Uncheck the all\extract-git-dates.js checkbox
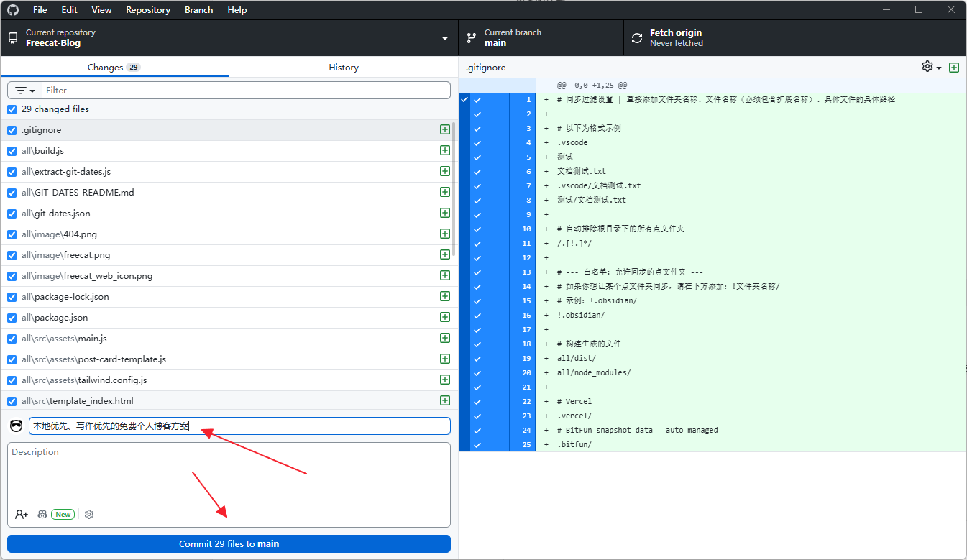This screenshot has width=967, height=560. (x=12, y=172)
